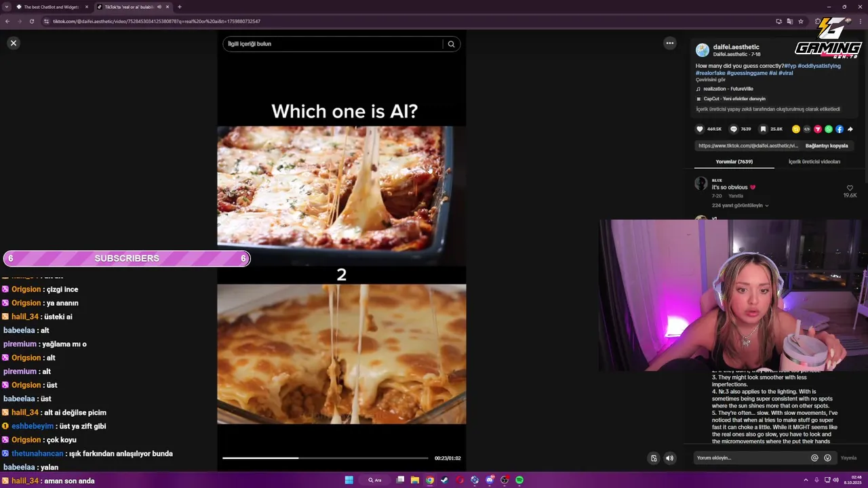
Task: Like the "it's so obvious" comment
Action: click(x=850, y=188)
